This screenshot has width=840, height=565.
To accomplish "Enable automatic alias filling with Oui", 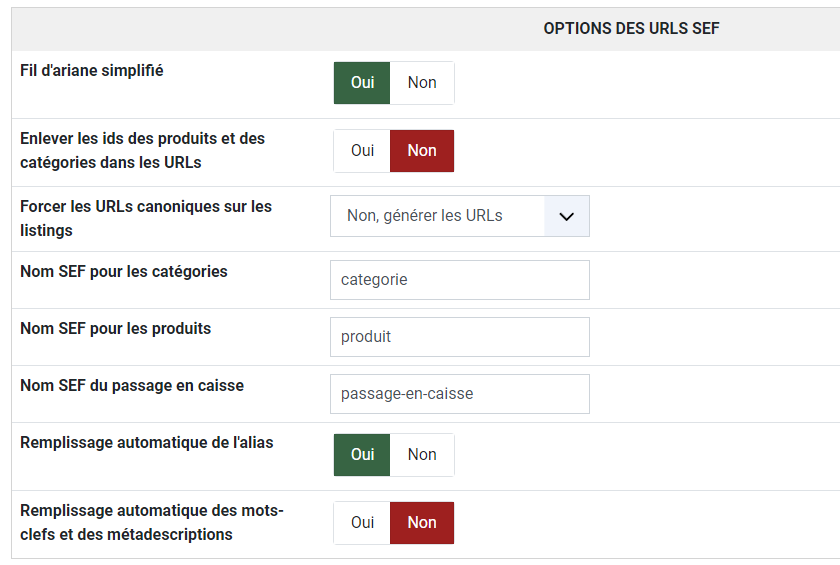I will pos(362,455).
